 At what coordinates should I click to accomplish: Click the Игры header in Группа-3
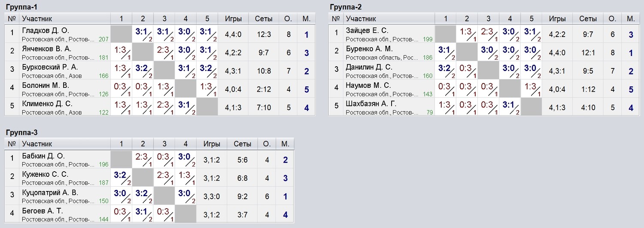(212, 144)
